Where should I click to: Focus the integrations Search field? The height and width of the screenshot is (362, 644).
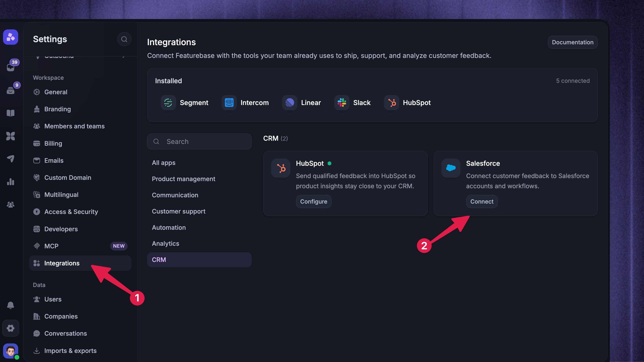(199, 142)
